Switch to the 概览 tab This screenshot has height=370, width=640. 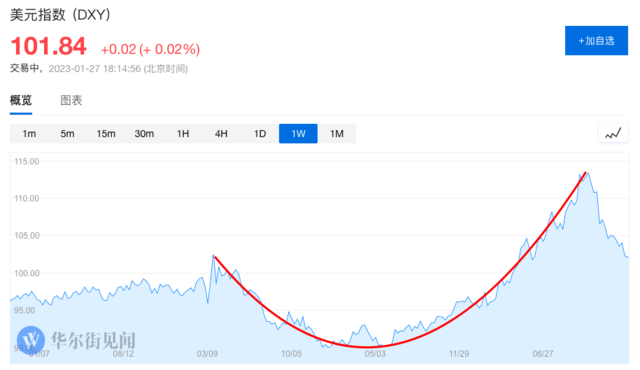click(21, 100)
